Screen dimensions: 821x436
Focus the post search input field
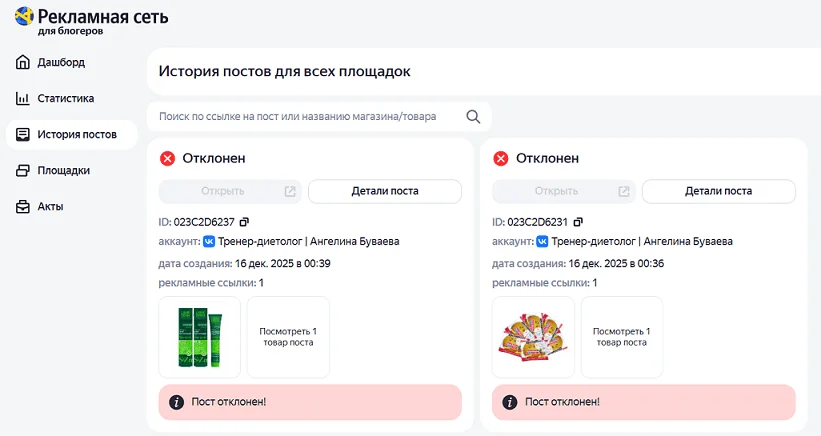305,117
